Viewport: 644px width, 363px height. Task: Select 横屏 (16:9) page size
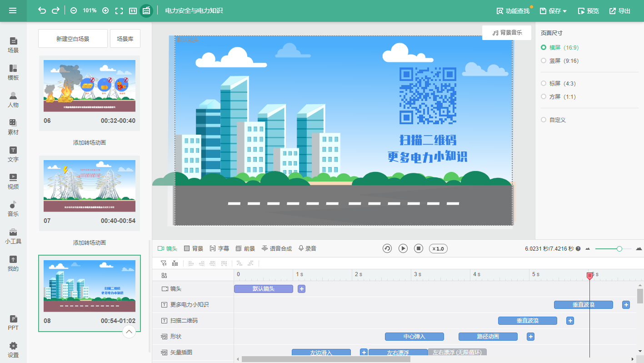[559, 47]
